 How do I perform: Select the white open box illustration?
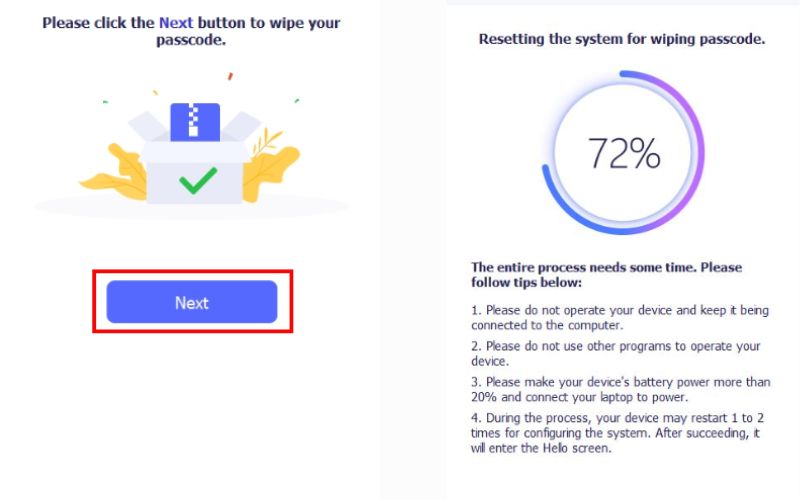(195, 165)
